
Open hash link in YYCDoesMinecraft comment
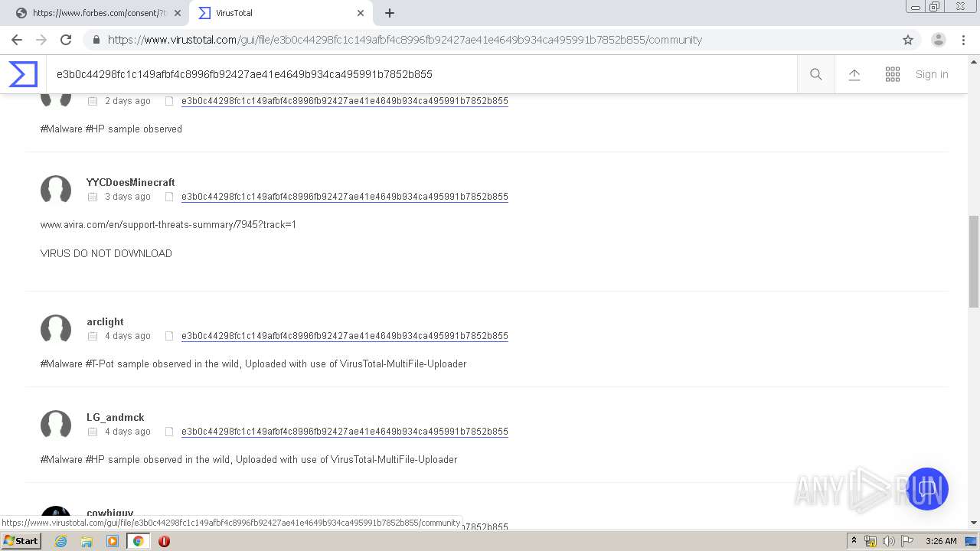(x=345, y=197)
